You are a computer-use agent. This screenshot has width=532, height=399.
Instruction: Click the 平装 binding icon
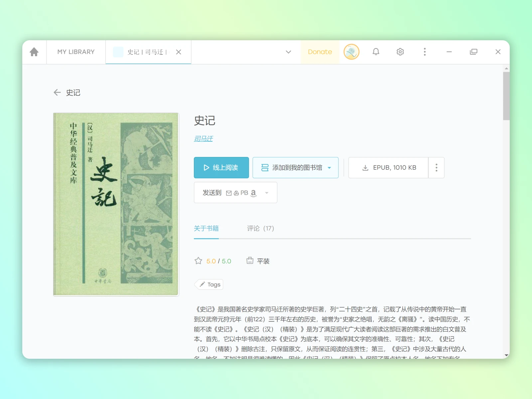250,261
